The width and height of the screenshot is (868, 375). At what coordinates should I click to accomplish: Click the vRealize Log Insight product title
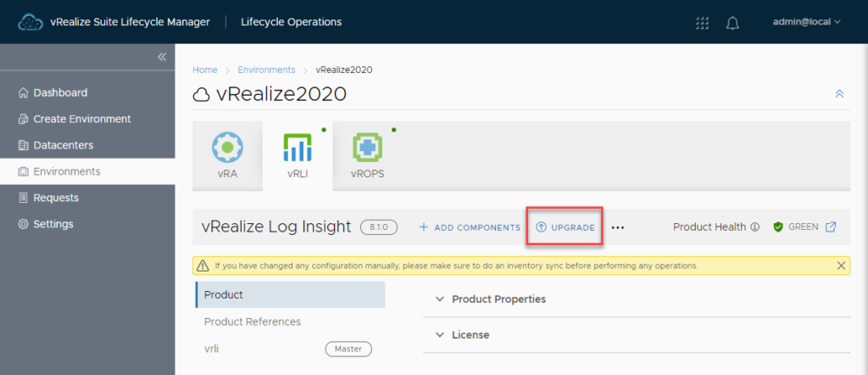(x=276, y=227)
